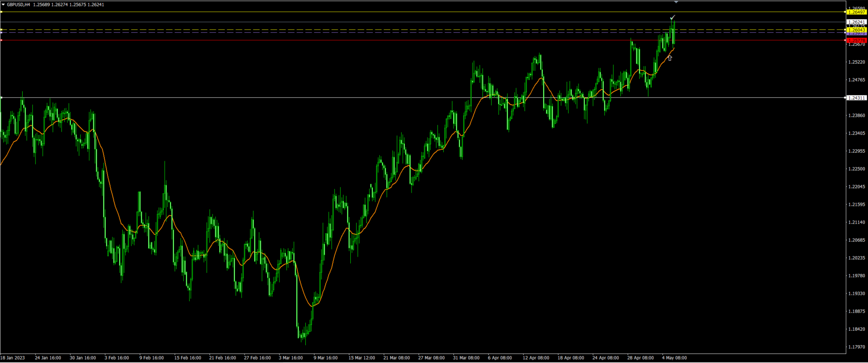Open the dropdown arrow beside GBPUSD,H4
The image size is (868, 363).
[3, 5]
